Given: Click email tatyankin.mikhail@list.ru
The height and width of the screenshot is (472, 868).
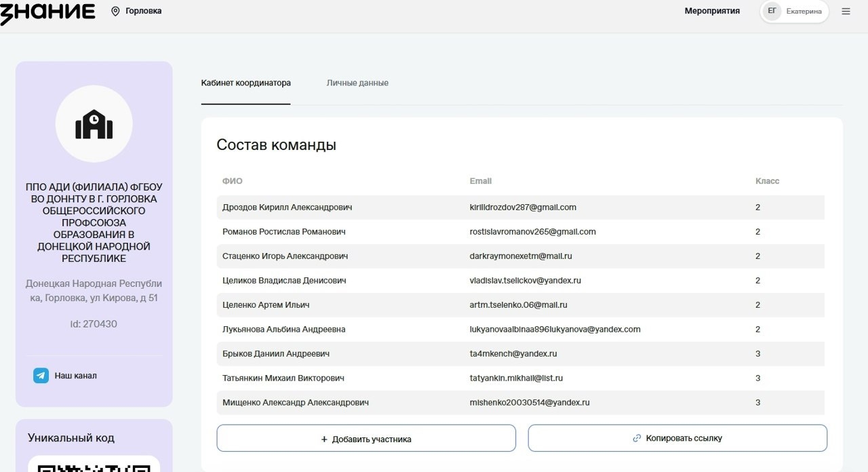Looking at the screenshot, I should [x=516, y=378].
